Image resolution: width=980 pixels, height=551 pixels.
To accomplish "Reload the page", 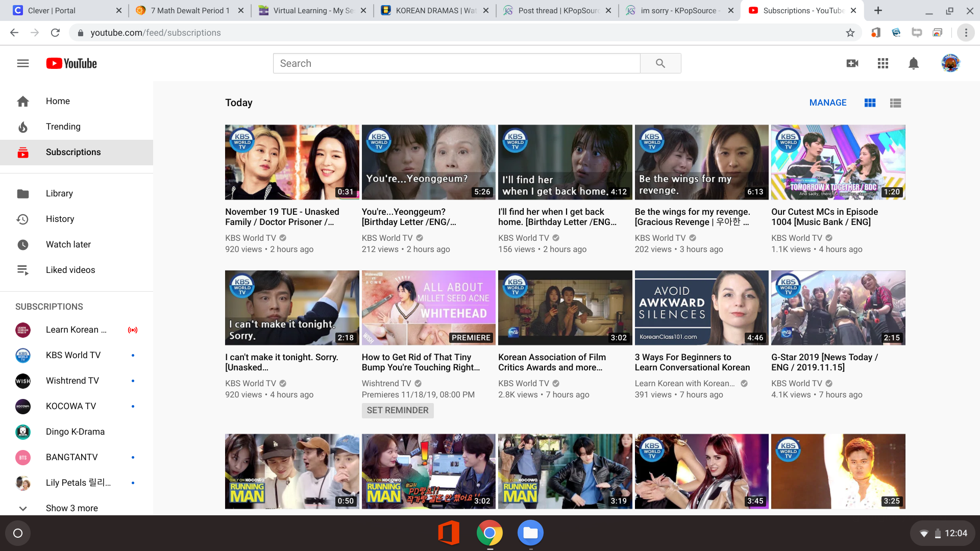I will pos(55,33).
